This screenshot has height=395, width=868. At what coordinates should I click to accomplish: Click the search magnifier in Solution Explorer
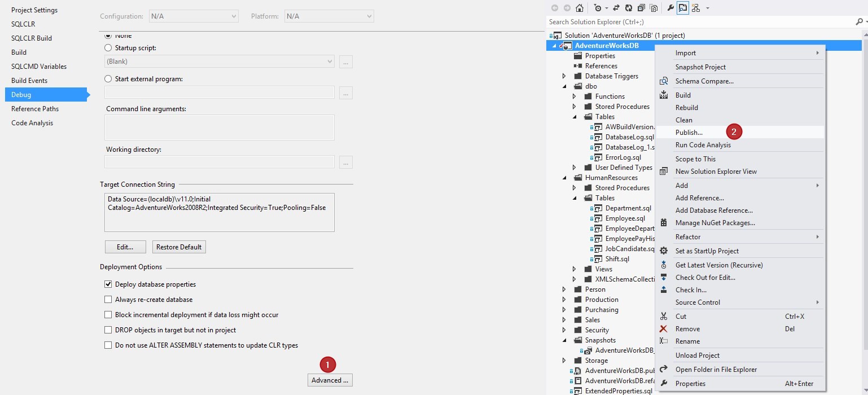[859, 21]
